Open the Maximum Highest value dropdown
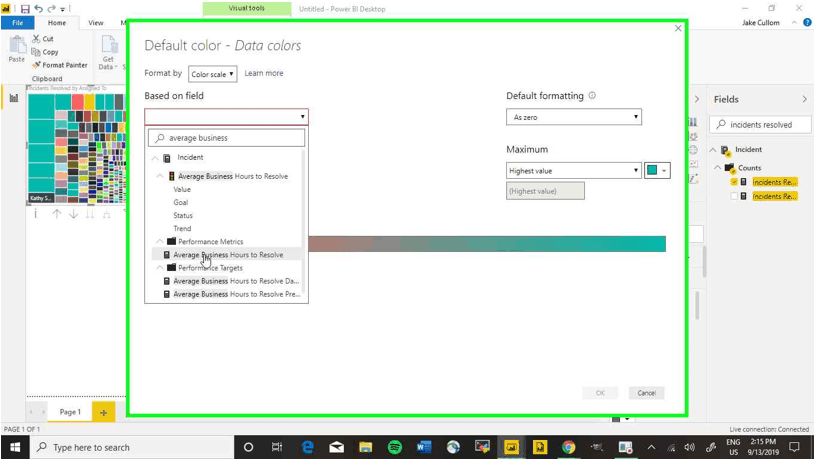 [573, 171]
